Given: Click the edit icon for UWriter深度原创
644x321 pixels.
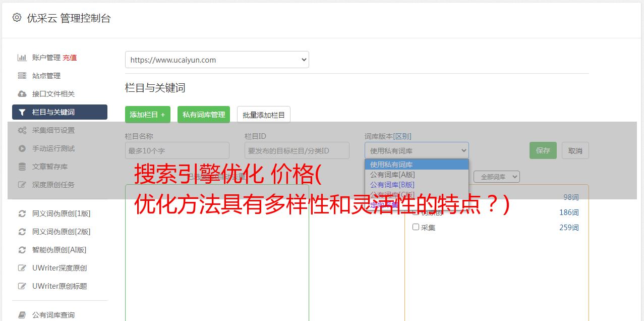Looking at the screenshot, I should 22,268.
